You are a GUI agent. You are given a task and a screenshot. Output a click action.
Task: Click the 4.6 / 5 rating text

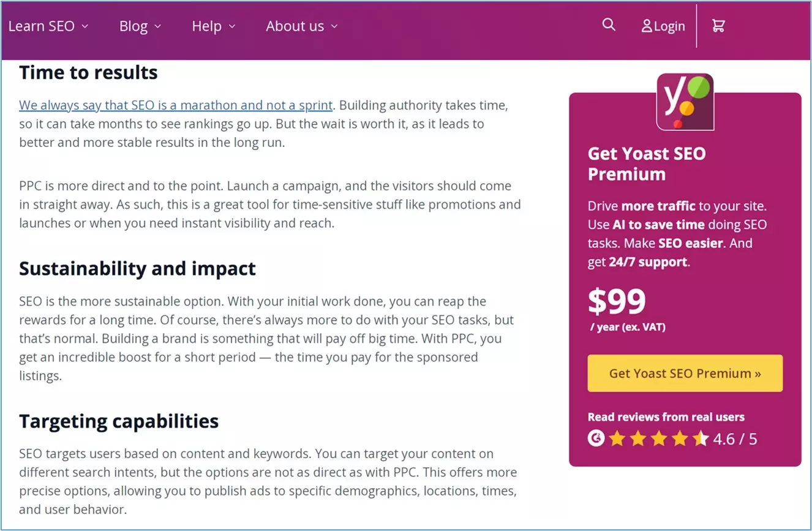coord(735,439)
